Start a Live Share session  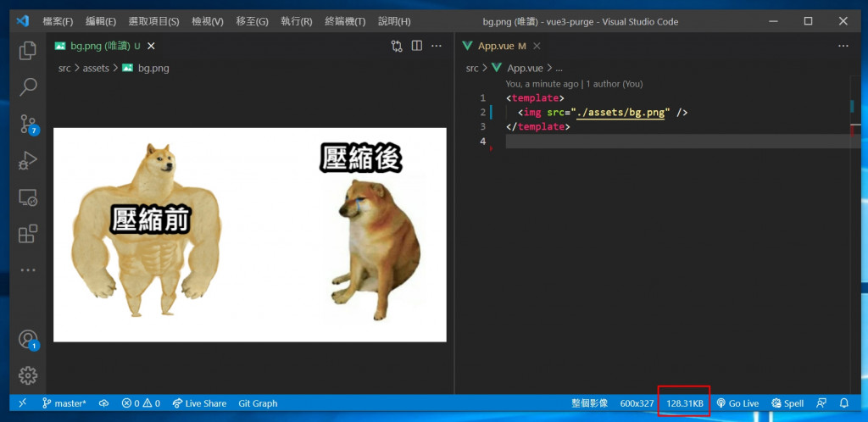199,403
